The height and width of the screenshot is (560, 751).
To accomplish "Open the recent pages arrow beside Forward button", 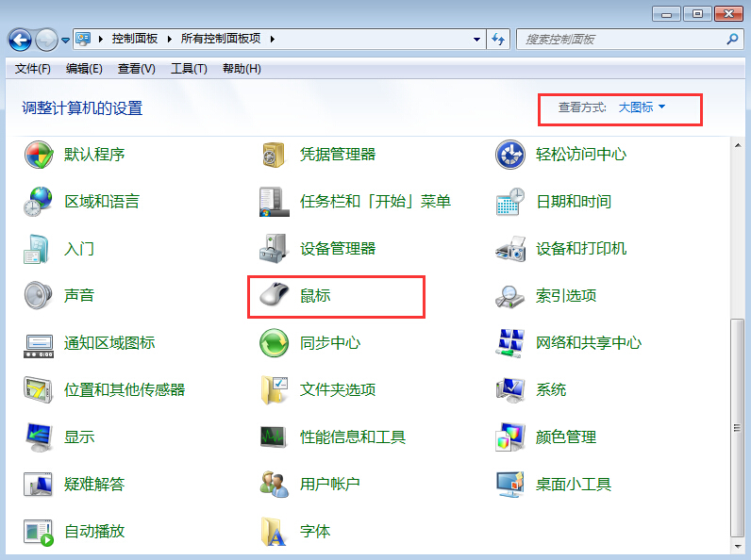I will [x=65, y=41].
